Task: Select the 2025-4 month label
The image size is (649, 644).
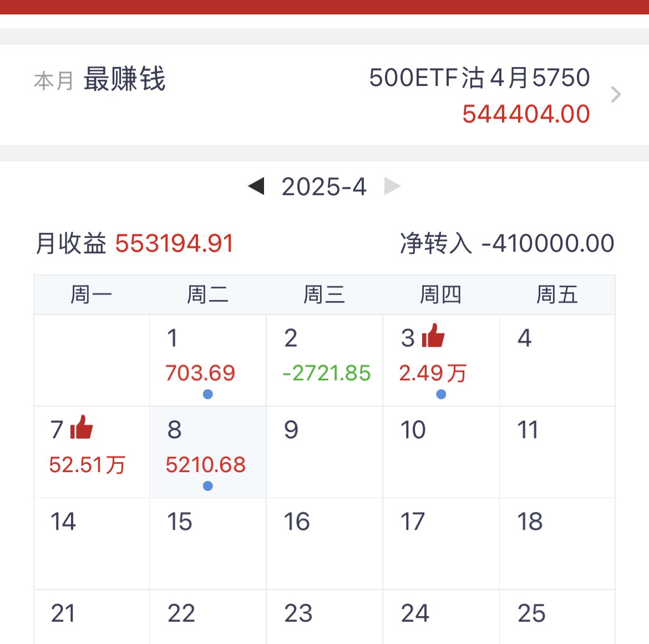Action: tap(324, 187)
